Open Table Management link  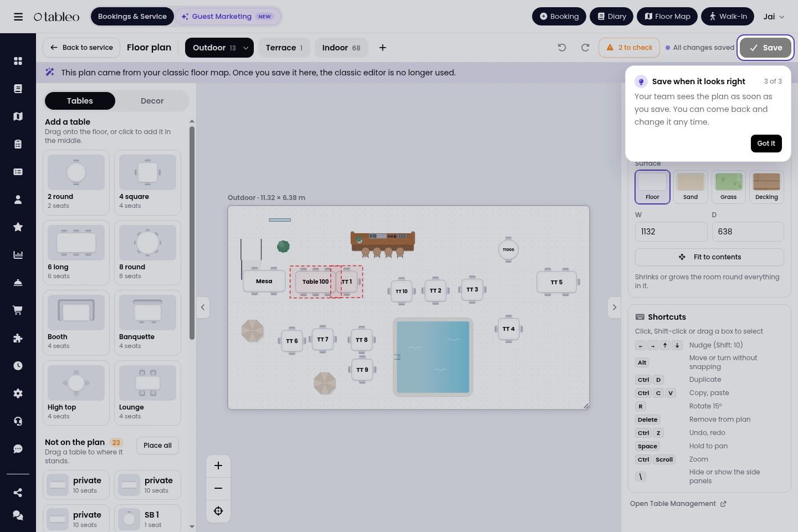click(678, 504)
